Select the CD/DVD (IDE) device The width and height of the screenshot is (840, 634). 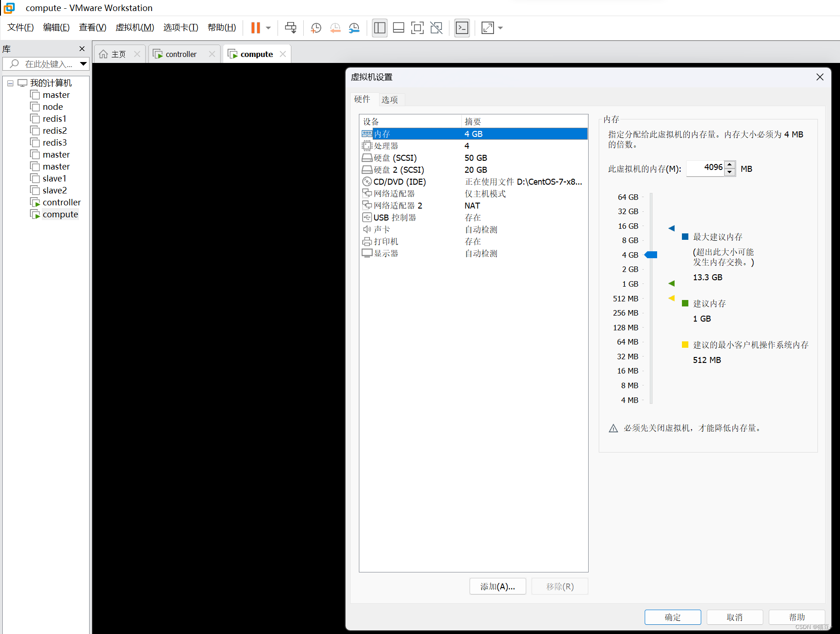pyautogui.click(x=399, y=181)
